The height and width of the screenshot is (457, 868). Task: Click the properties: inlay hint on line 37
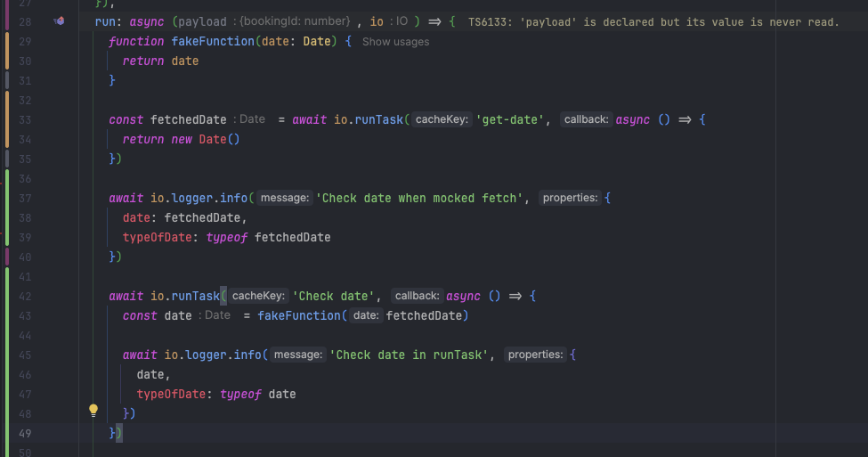[x=570, y=199]
